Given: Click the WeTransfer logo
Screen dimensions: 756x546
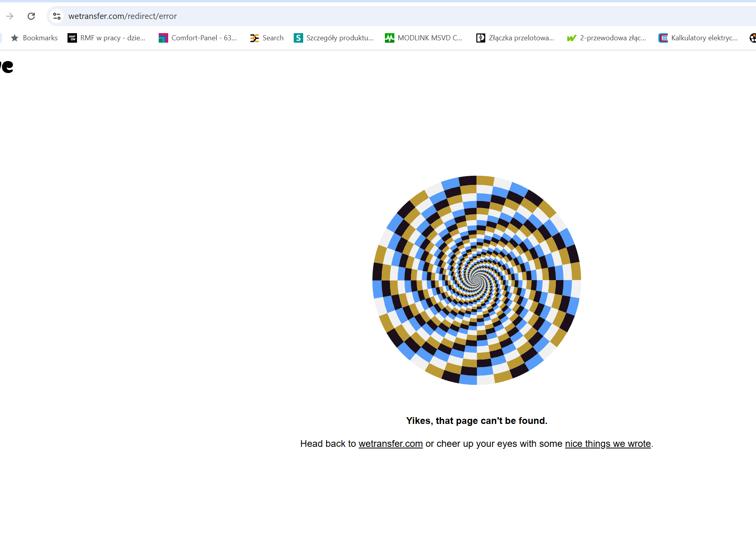Looking at the screenshot, I should tap(7, 66).
